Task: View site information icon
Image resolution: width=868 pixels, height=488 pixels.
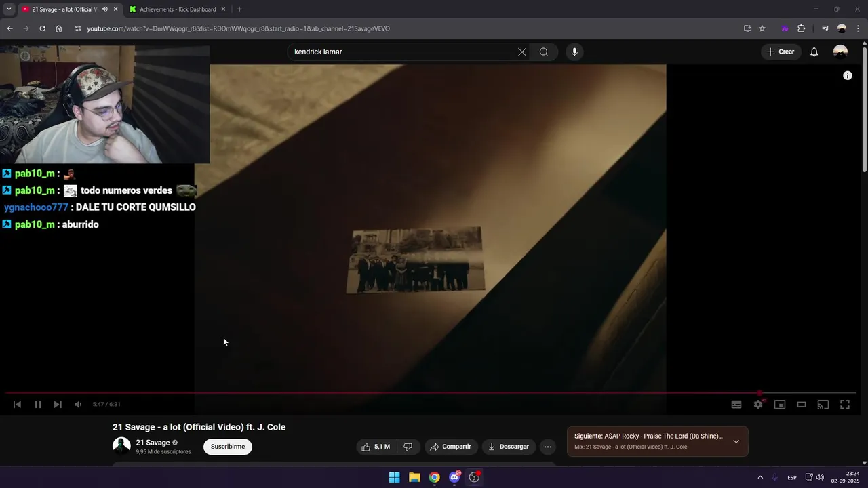Action: pos(78,28)
